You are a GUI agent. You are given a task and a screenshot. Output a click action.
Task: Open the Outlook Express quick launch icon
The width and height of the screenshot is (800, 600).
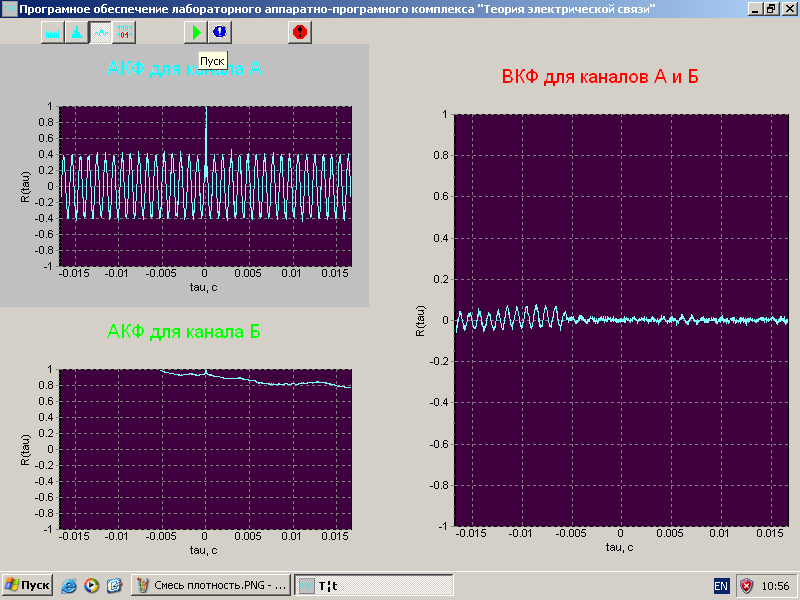coord(114,585)
